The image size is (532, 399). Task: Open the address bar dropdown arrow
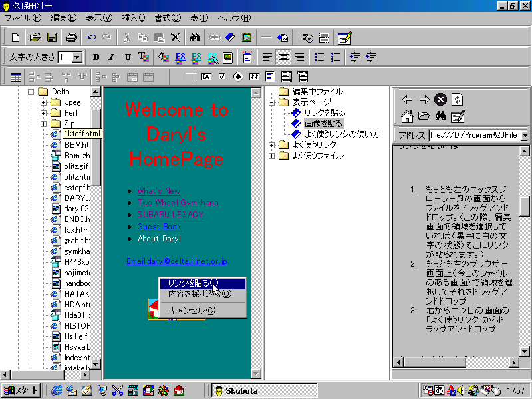click(x=525, y=136)
